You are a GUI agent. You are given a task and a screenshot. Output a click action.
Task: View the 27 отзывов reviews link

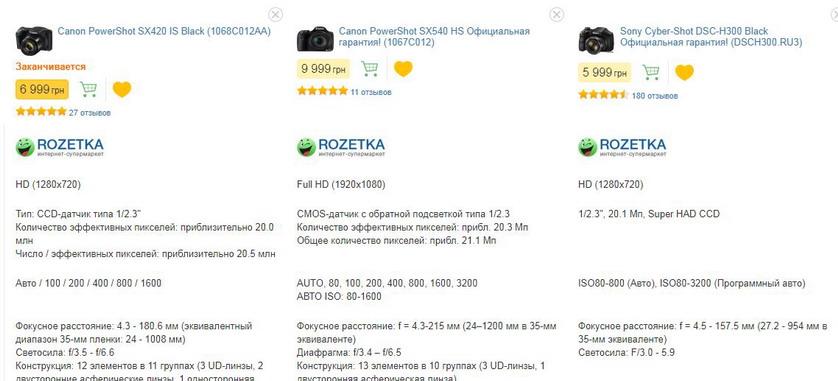pyautogui.click(x=90, y=113)
